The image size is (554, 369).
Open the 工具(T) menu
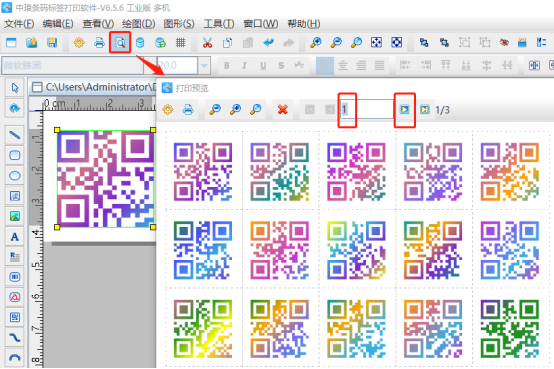click(219, 24)
